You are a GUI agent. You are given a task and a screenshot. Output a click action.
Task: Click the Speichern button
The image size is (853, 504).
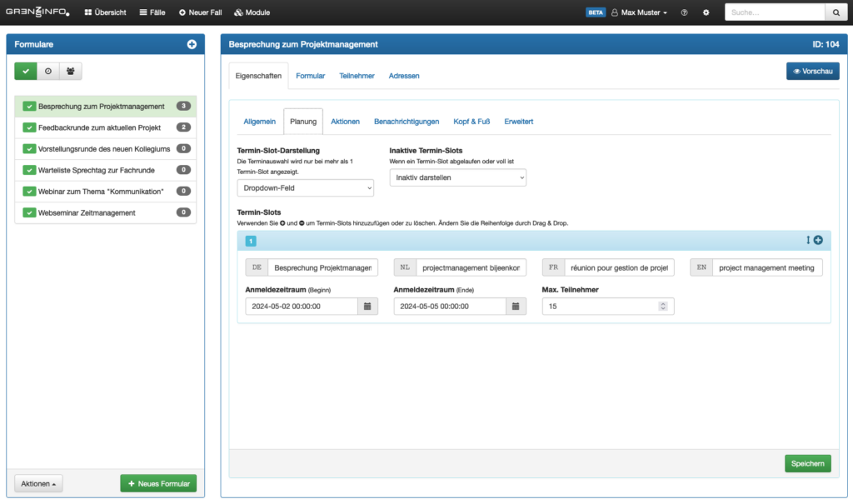[x=807, y=464]
